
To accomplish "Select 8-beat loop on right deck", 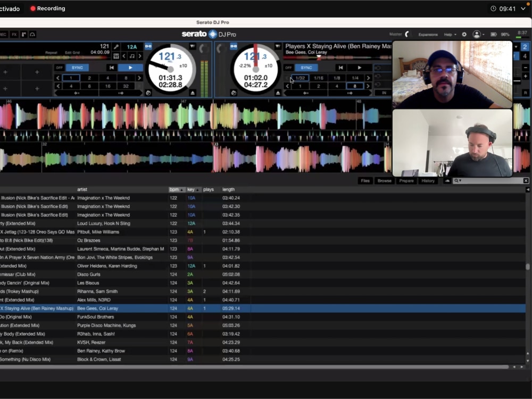I will (x=355, y=86).
